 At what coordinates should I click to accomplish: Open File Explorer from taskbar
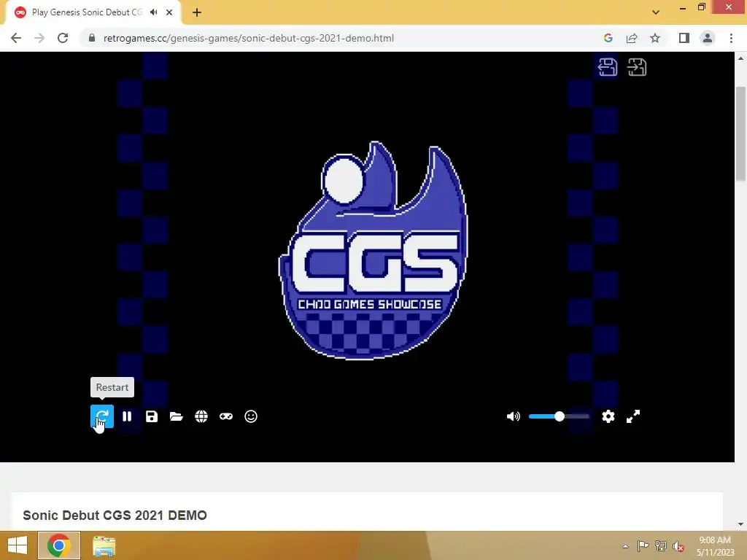pos(104,545)
